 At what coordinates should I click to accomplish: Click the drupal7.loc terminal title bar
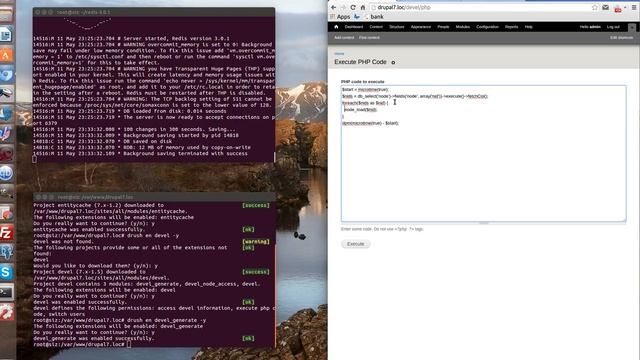pos(154,197)
